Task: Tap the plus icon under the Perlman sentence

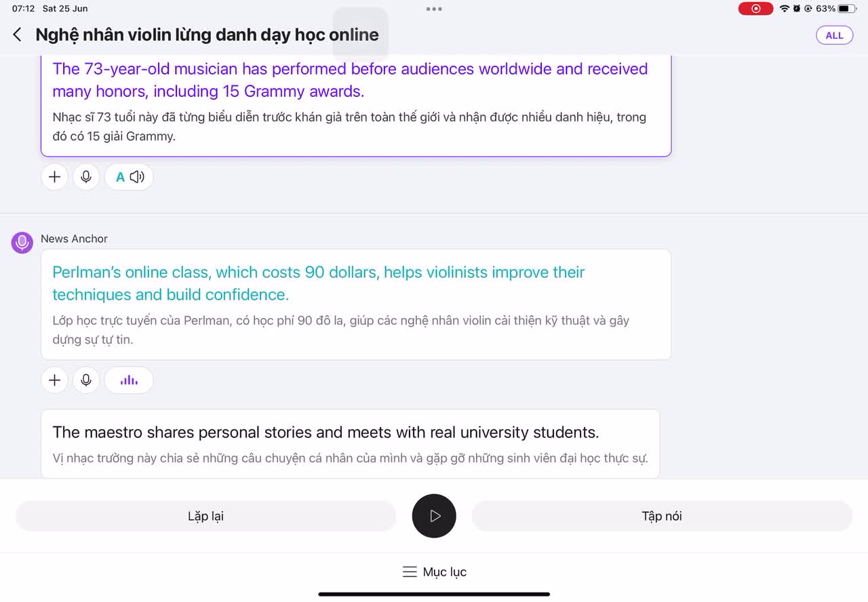Action: click(55, 380)
